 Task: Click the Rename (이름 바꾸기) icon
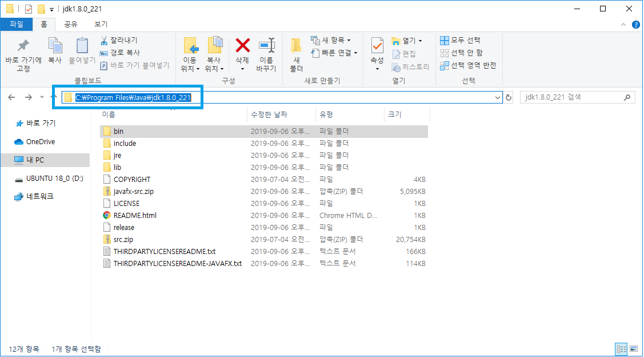266,45
